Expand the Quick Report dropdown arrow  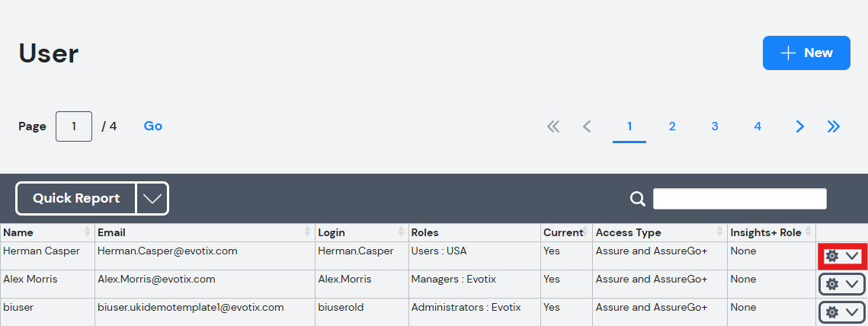152,198
